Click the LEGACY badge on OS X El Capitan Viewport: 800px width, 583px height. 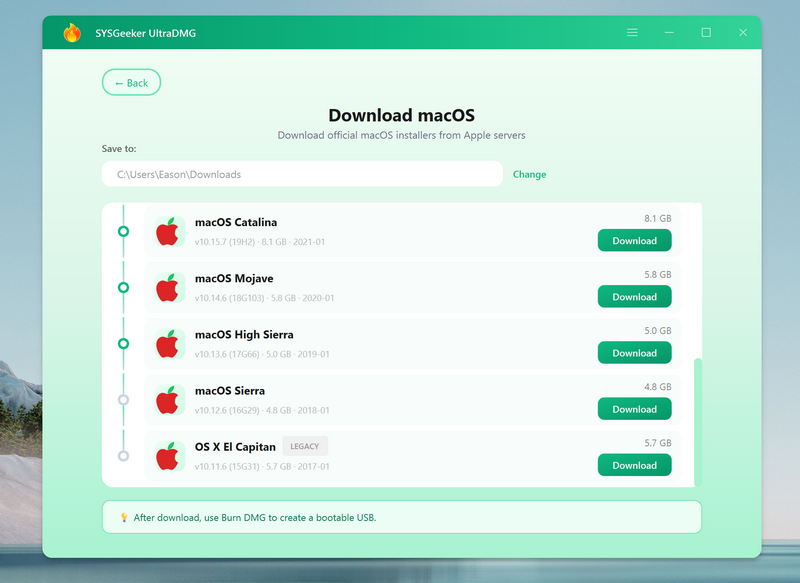[x=305, y=446]
